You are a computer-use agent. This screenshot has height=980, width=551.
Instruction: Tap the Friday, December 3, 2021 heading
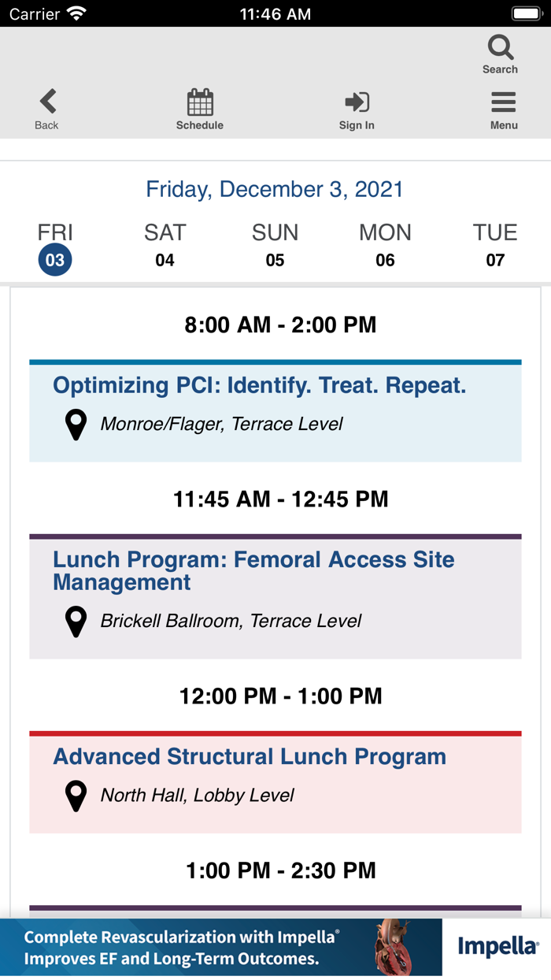tap(275, 189)
